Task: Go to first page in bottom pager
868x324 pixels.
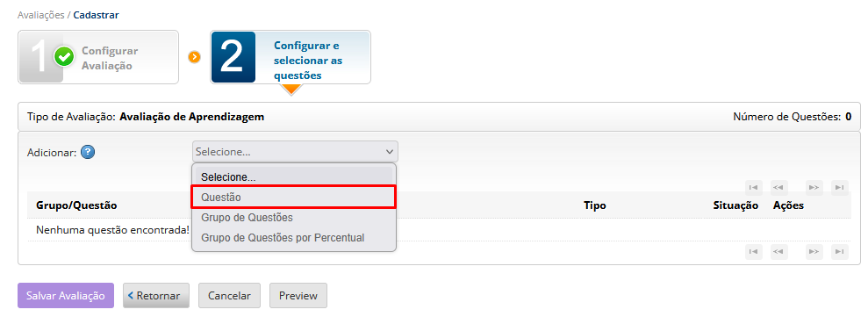Action: (753, 252)
